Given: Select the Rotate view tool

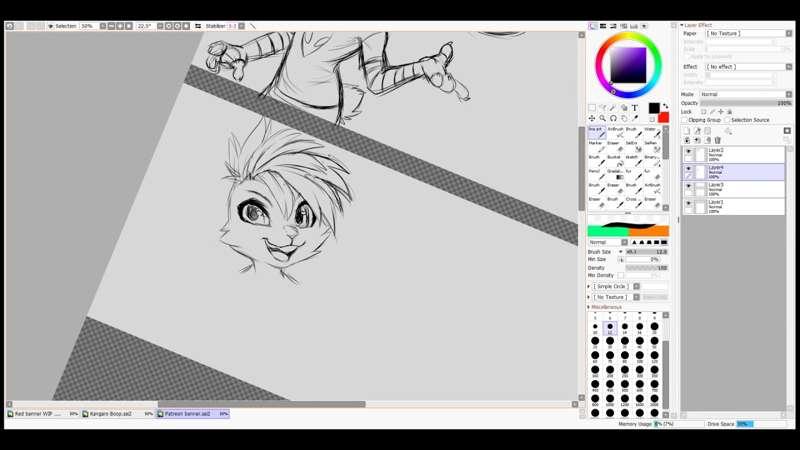Looking at the screenshot, I should [613, 118].
